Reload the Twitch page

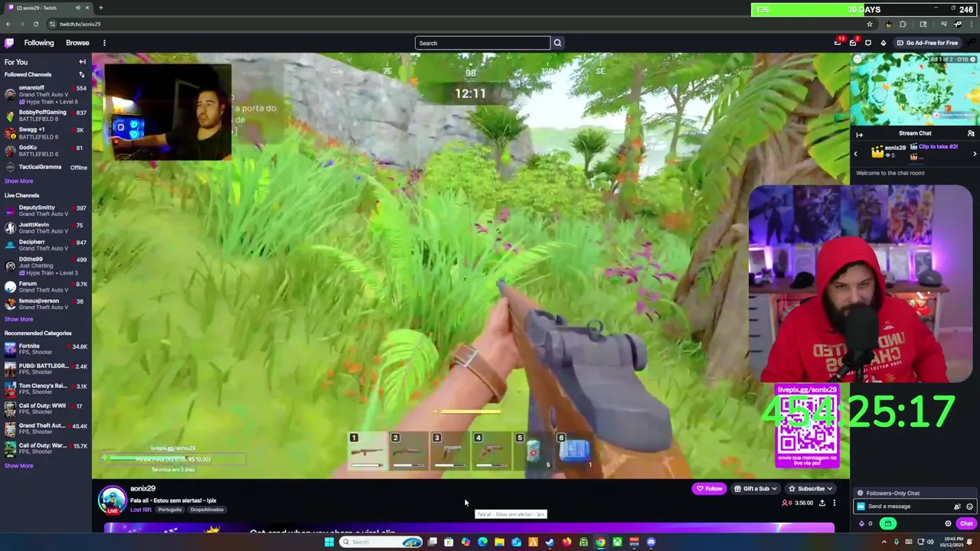click(x=35, y=24)
